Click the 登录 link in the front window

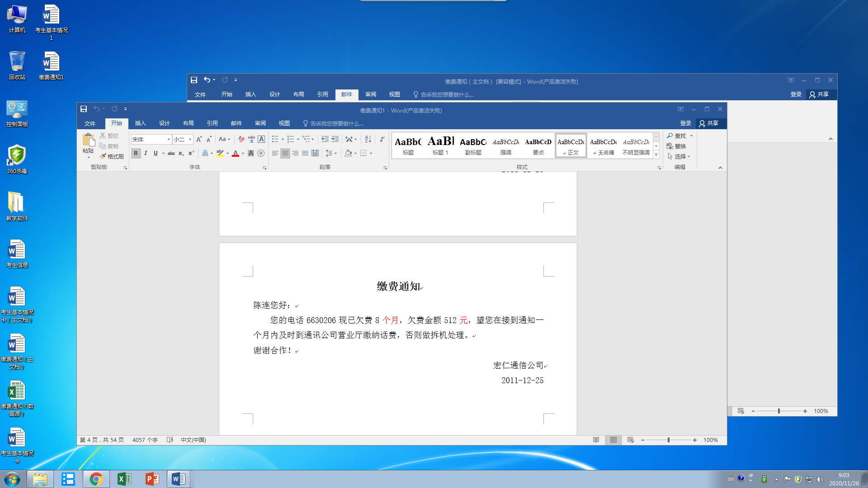(686, 123)
